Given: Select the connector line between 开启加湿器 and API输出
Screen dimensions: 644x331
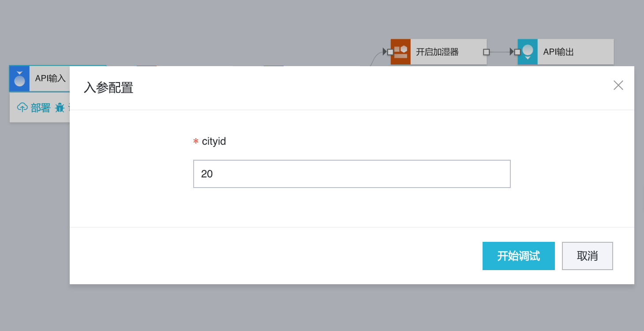Looking at the screenshot, I should 499,52.
